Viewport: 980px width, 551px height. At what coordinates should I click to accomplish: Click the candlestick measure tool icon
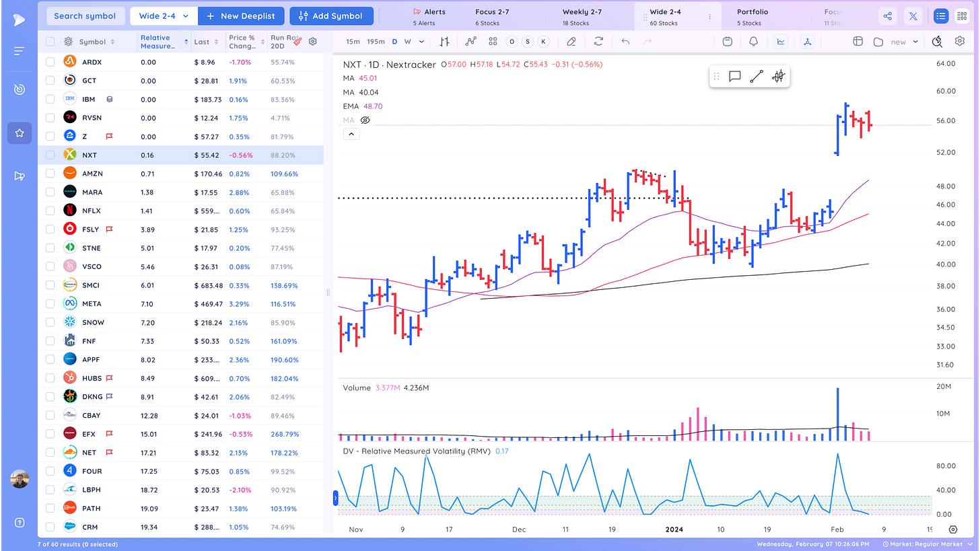(778, 77)
